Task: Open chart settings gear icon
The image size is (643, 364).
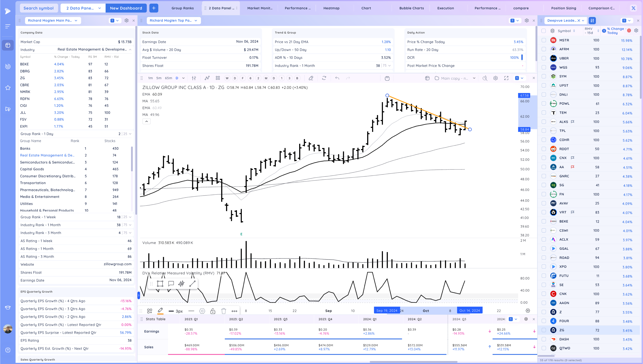Action: (x=495, y=78)
